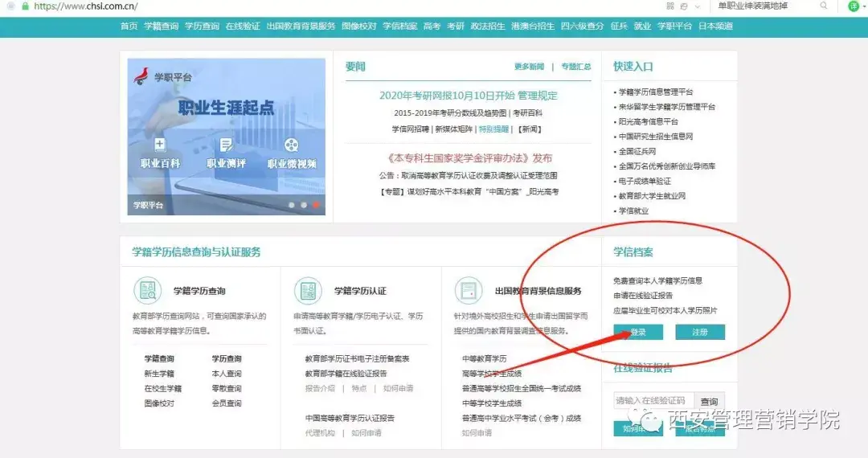Viewport: 868px width, 458px height.
Task: Click the 请输入在线验证码 input field
Action: coord(653,401)
